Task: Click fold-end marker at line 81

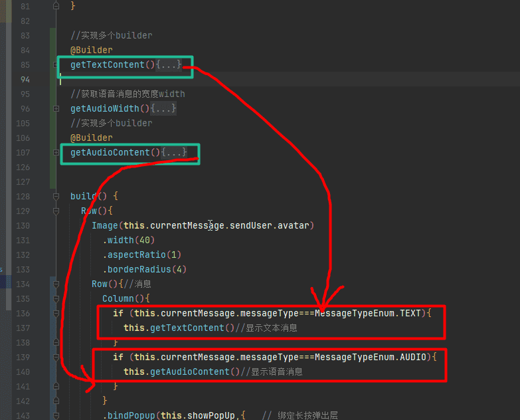Action: coord(56,6)
